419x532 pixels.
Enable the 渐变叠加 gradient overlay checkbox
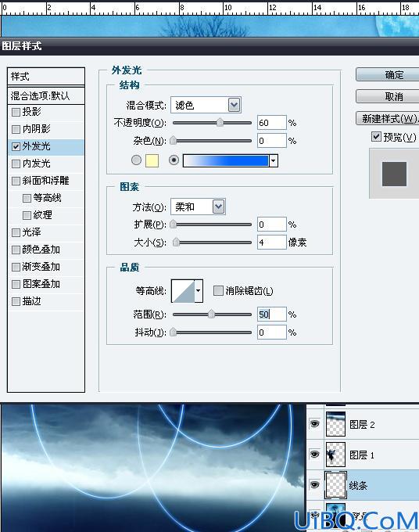click(16, 267)
